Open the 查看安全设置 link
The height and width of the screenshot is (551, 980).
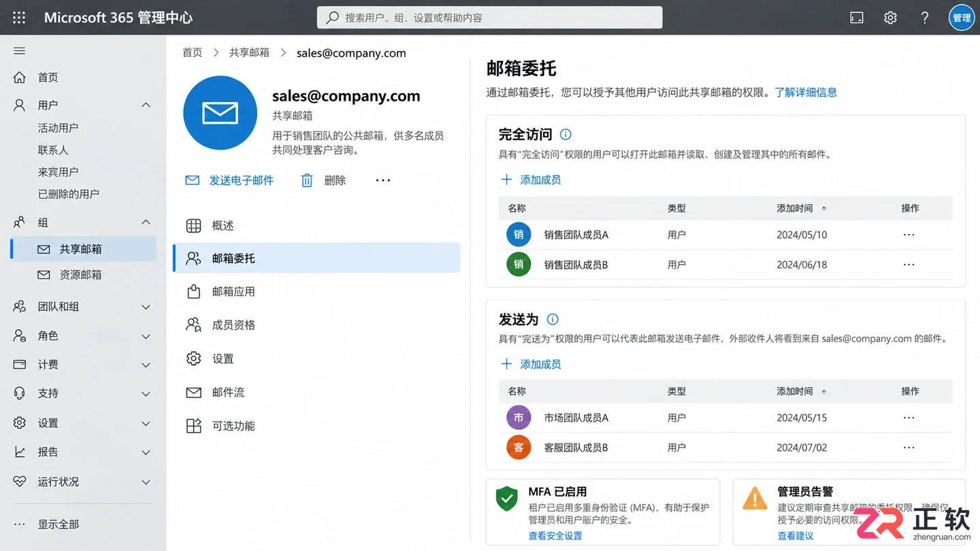click(555, 536)
